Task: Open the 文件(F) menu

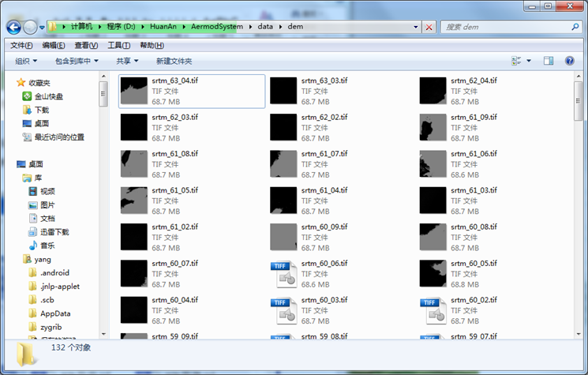Action: coord(21,46)
